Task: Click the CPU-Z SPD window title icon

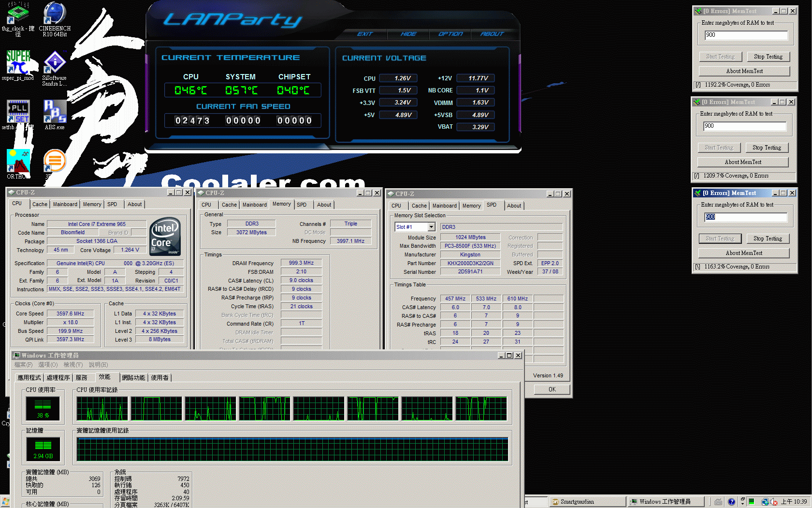Action: [x=391, y=194]
